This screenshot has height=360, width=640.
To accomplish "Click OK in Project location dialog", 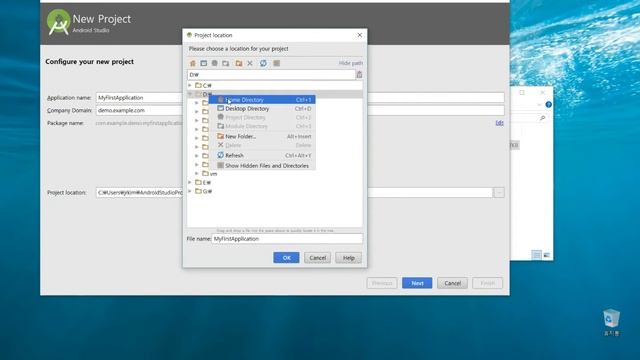I will tap(286, 258).
